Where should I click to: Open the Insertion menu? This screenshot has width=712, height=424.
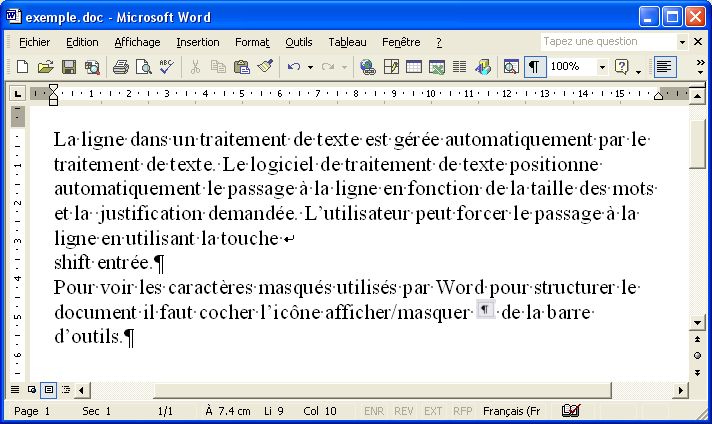click(198, 42)
